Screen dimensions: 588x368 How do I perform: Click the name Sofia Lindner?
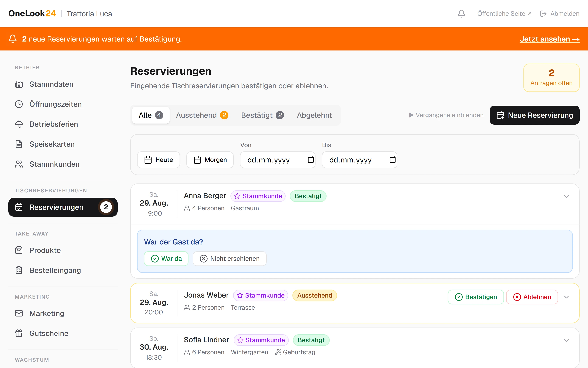pyautogui.click(x=206, y=340)
